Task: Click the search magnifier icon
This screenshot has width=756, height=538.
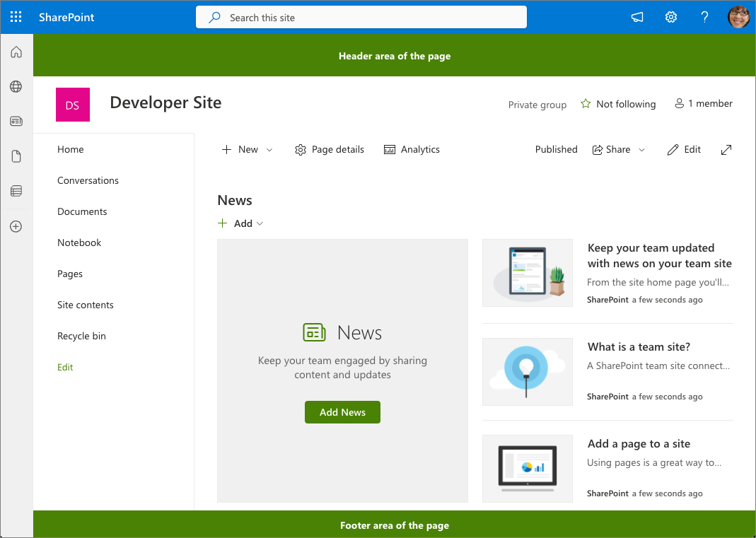Action: (x=214, y=18)
